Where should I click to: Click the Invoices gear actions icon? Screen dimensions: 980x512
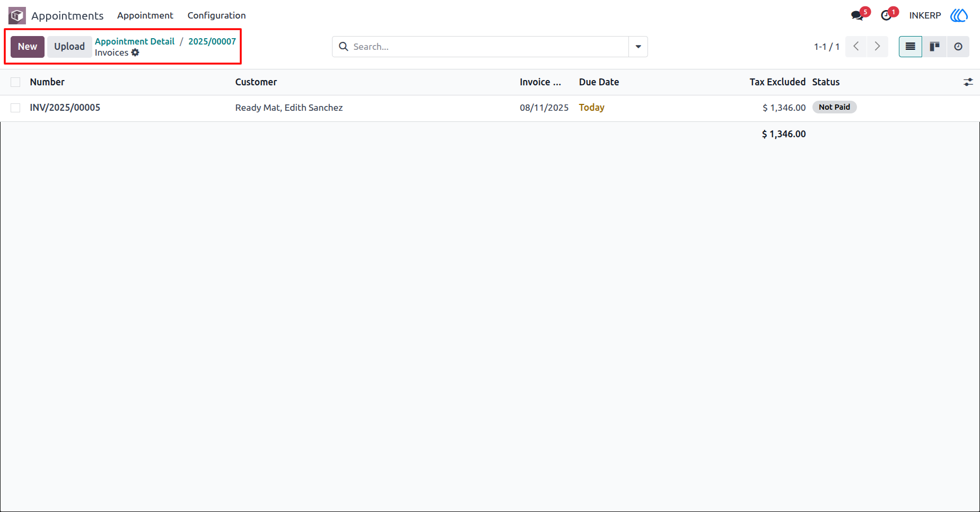pos(135,52)
